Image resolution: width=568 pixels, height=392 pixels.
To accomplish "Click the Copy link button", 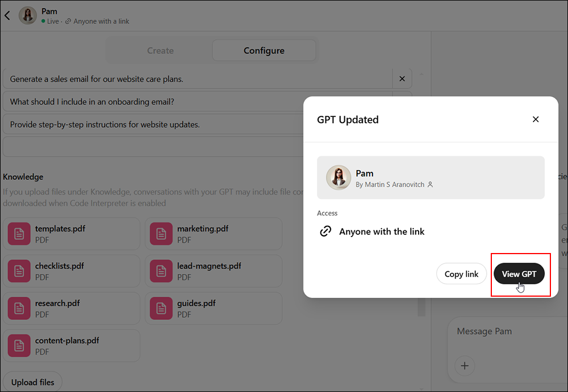I will (461, 273).
